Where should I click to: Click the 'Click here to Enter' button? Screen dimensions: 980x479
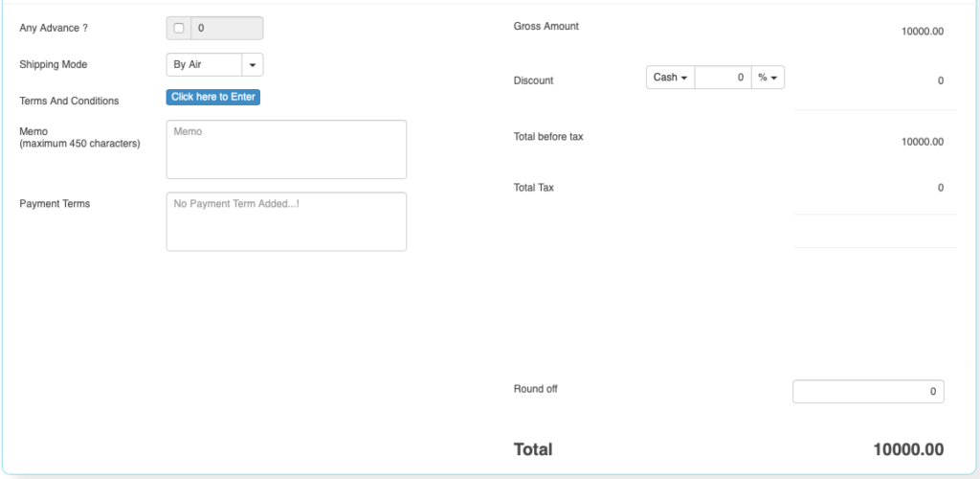coord(213,97)
